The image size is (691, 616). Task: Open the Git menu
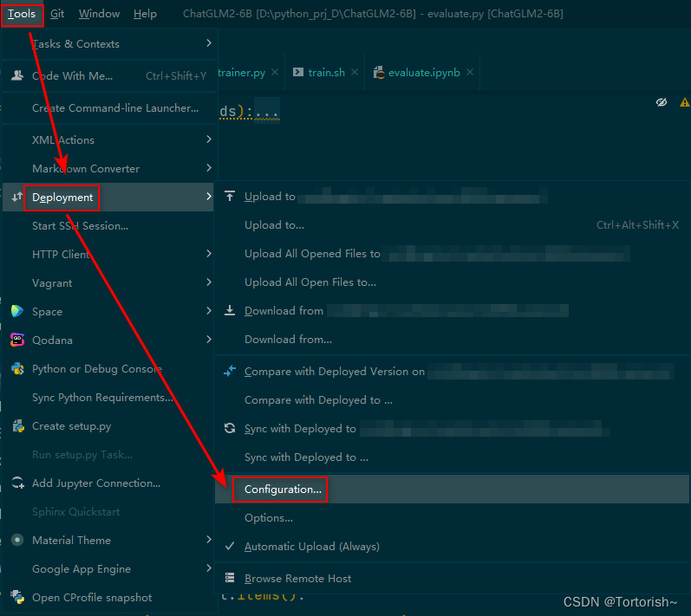(x=57, y=14)
